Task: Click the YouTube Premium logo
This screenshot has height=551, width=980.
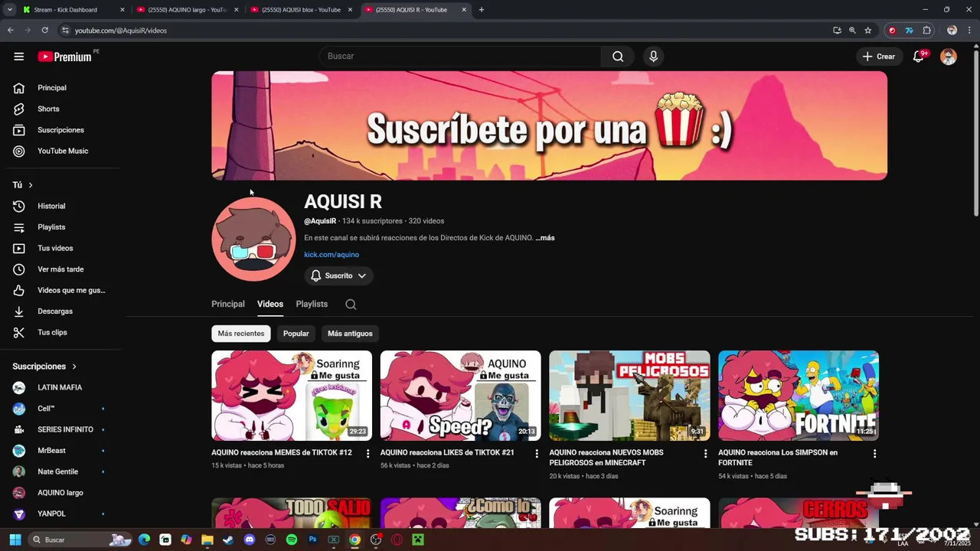Action: point(65,57)
